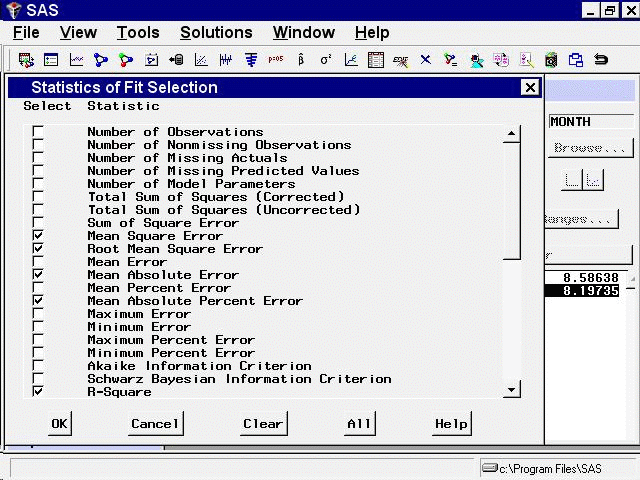Enable the Akaike Information Criterion checkbox
Viewport: 640px width, 480px height.
pyautogui.click(x=38, y=366)
